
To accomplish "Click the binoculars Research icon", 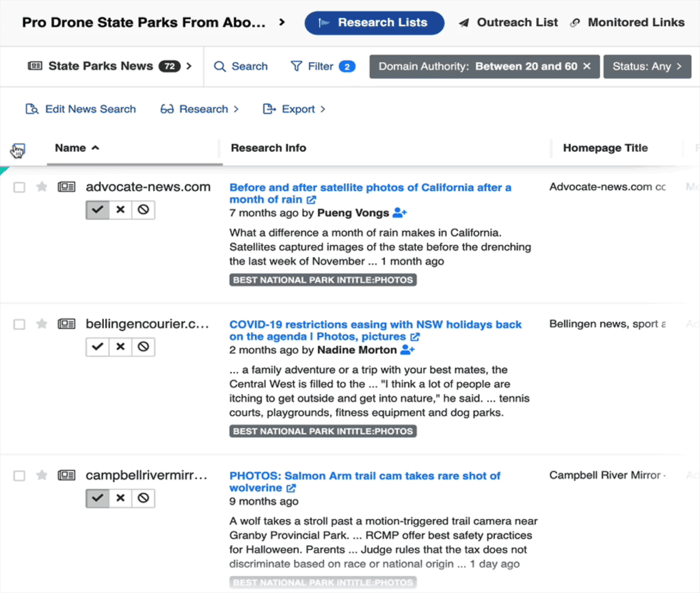I will click(x=166, y=109).
